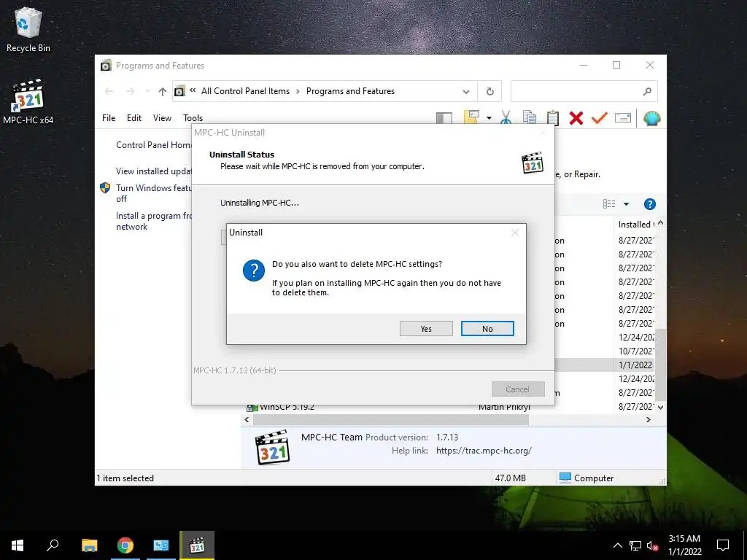
Task: Select the MPC-HC x64 desktop shortcut
Action: [28, 102]
